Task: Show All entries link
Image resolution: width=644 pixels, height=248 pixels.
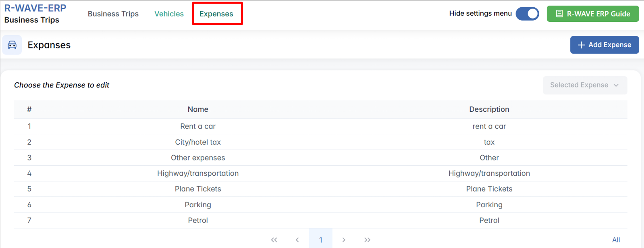Action: pyautogui.click(x=616, y=240)
